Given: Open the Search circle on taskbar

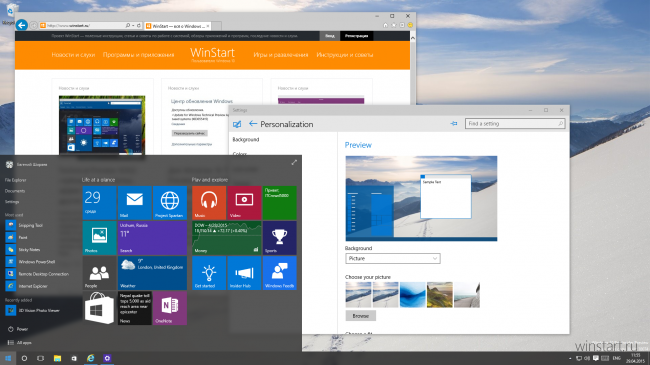Looking at the screenshot, I should click(24, 358).
